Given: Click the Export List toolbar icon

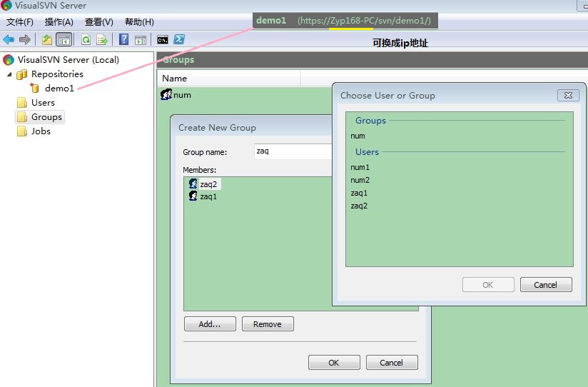Looking at the screenshot, I should pyautogui.click(x=102, y=39).
